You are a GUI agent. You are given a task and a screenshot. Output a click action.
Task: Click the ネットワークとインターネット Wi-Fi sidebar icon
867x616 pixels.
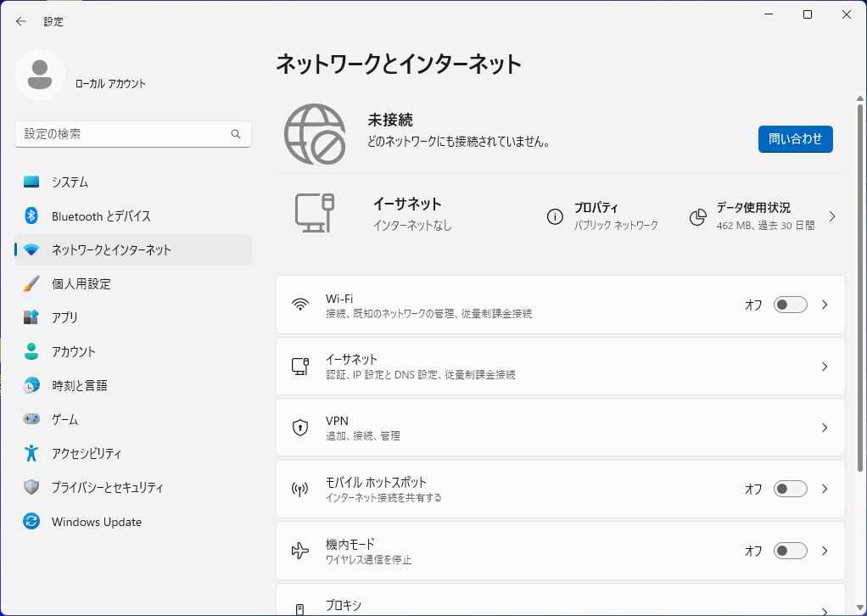pyautogui.click(x=31, y=250)
